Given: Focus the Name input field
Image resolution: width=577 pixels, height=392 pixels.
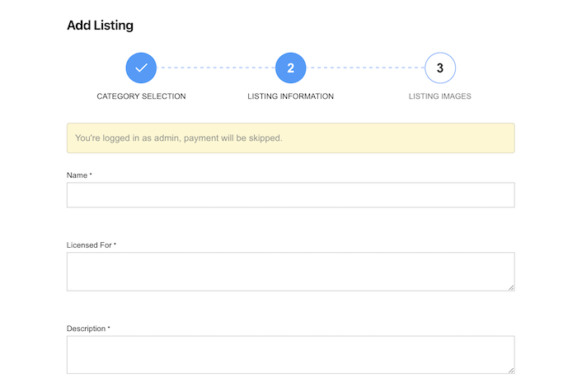Looking at the screenshot, I should coord(291,195).
